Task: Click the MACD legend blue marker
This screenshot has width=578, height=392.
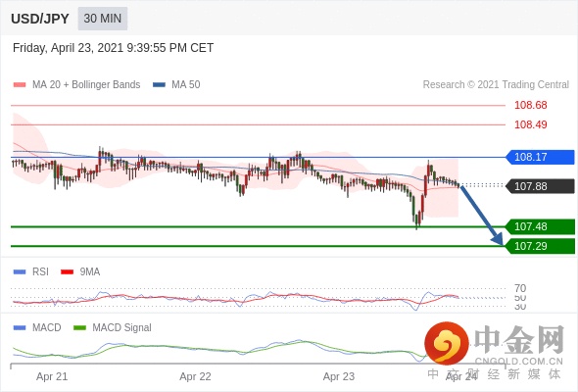Action: tap(20, 328)
